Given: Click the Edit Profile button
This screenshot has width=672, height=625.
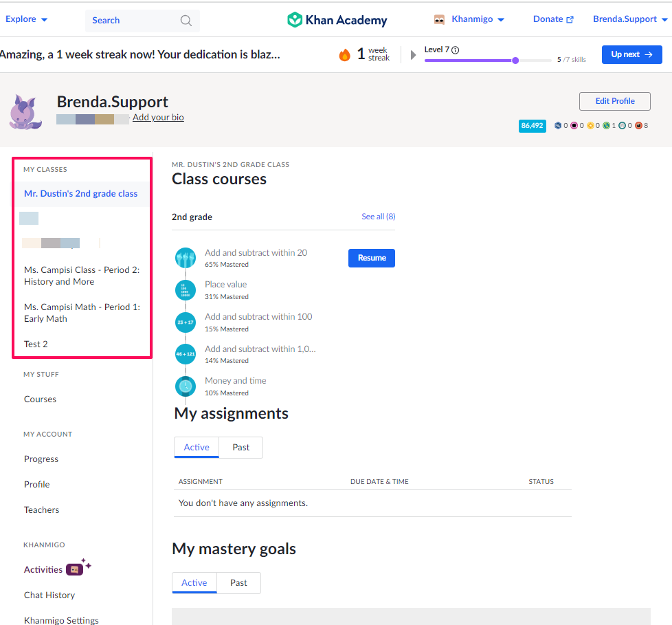Looking at the screenshot, I should coord(614,101).
